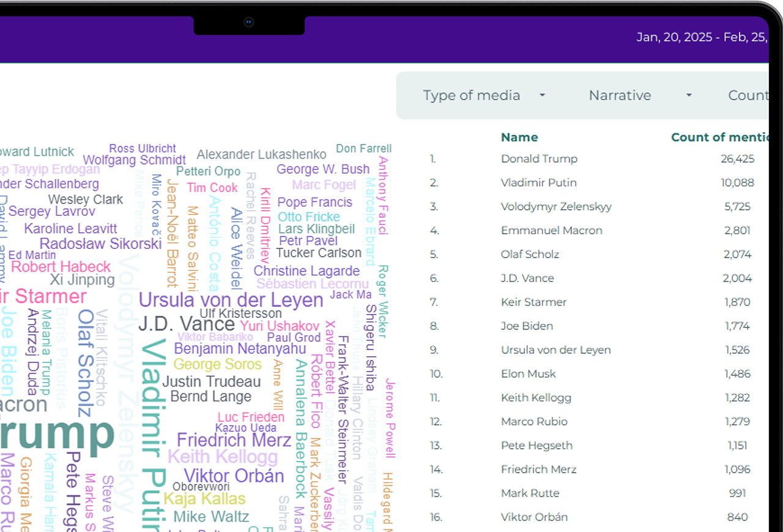Viewport: 783px width, 532px height.
Task: Select Volodymyr Zelenskyy in the table
Action: [x=556, y=206]
